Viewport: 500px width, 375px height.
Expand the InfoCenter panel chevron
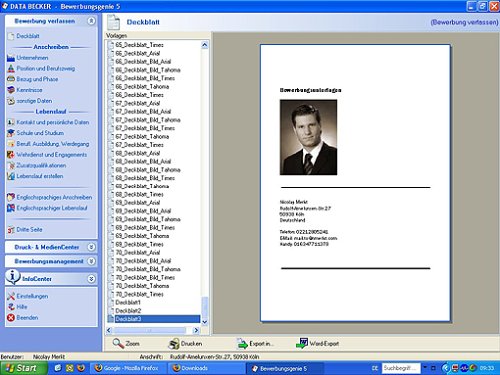point(91,279)
